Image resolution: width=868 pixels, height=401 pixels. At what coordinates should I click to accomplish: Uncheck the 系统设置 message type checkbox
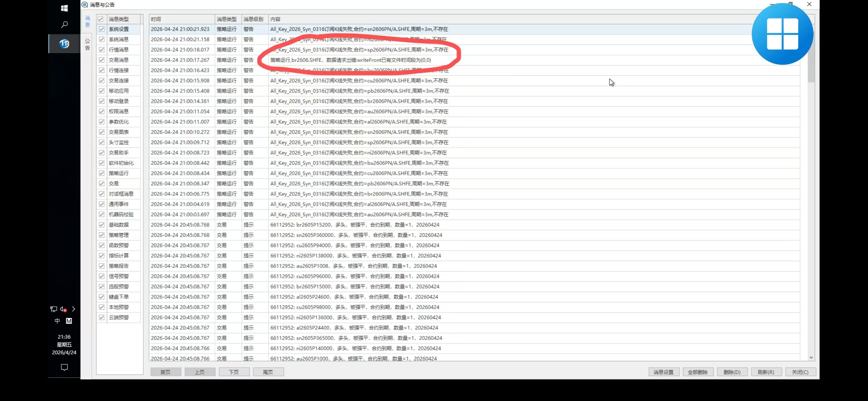point(102,29)
